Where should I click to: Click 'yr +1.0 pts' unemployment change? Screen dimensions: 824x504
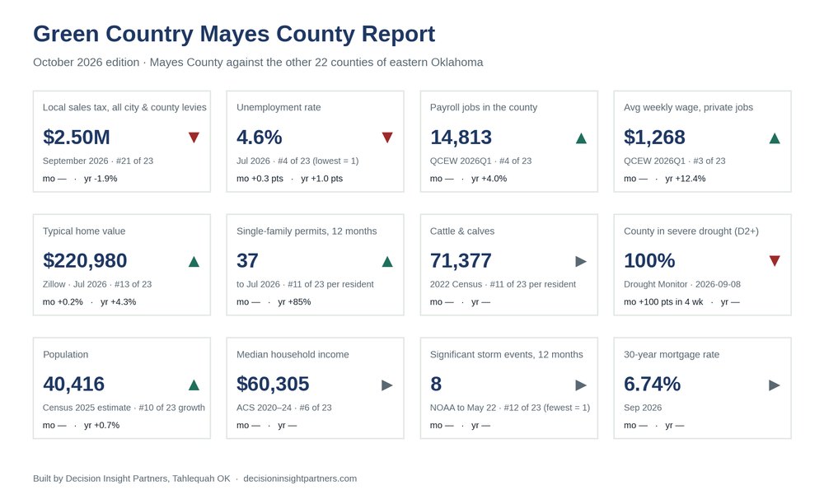(x=321, y=179)
